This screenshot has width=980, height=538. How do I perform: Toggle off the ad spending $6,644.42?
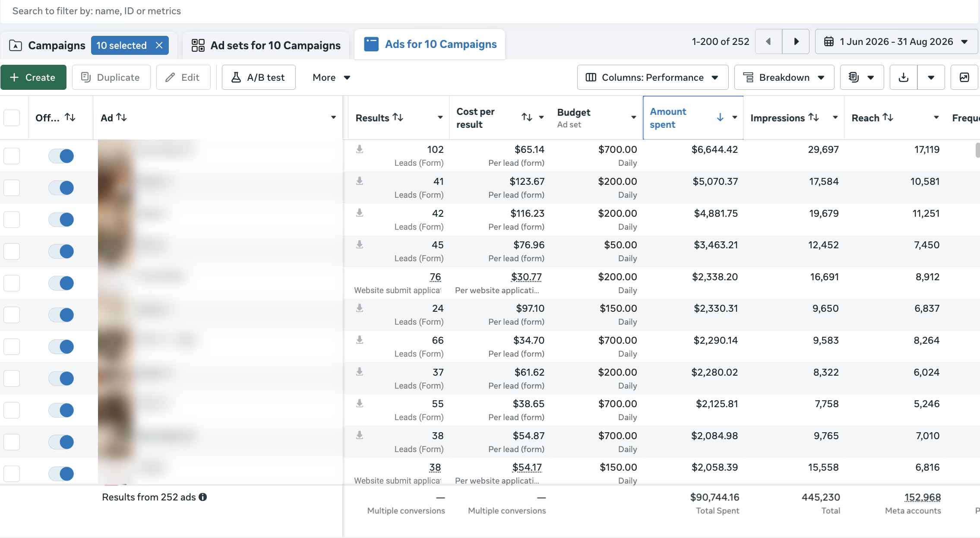[x=61, y=156]
